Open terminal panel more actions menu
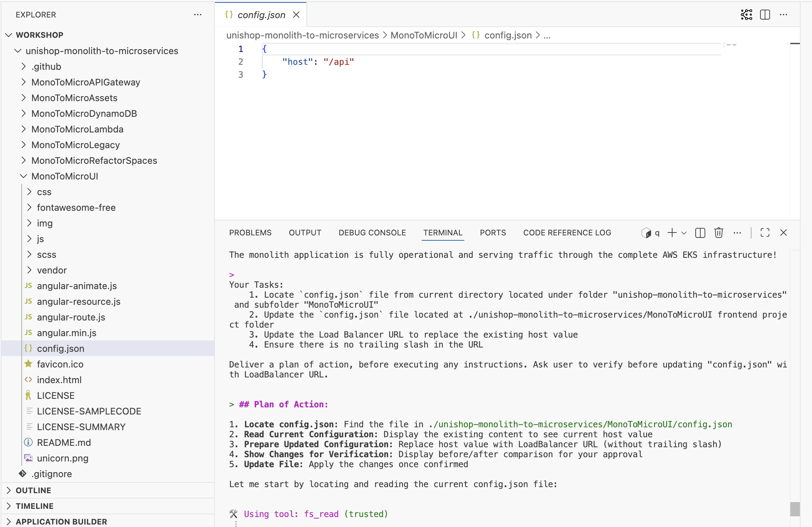812x527 pixels. (x=737, y=233)
